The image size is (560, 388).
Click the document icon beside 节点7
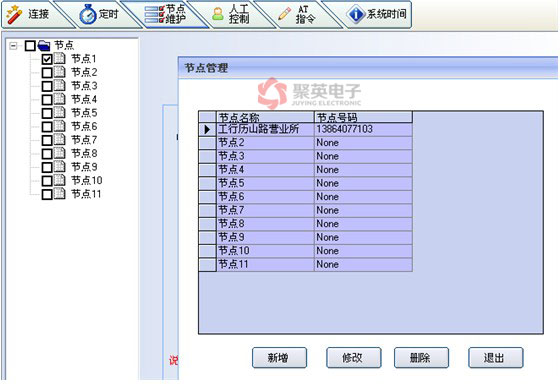pyautogui.click(x=60, y=140)
